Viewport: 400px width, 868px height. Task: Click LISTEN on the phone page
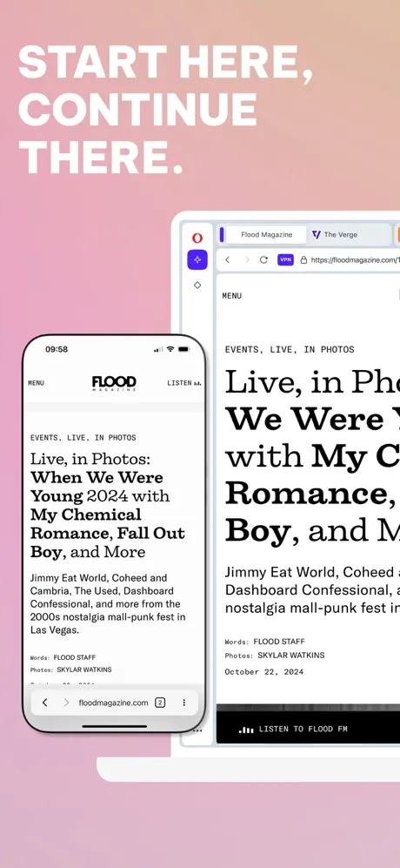[x=184, y=383]
